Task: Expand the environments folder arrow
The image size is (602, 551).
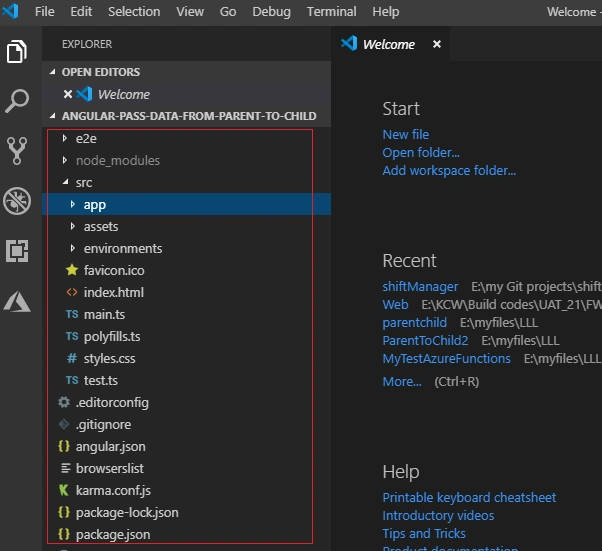Action: click(73, 248)
